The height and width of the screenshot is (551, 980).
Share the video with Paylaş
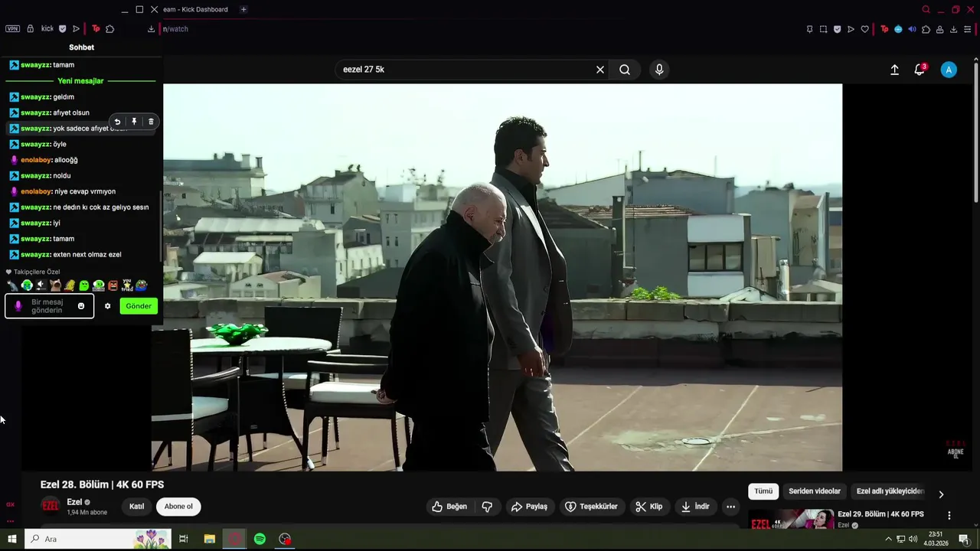pos(529,507)
